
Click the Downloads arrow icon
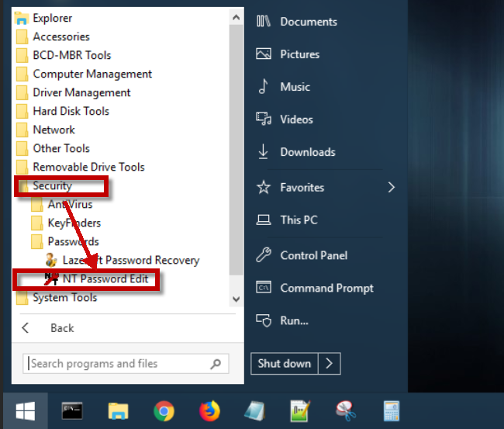pos(264,151)
